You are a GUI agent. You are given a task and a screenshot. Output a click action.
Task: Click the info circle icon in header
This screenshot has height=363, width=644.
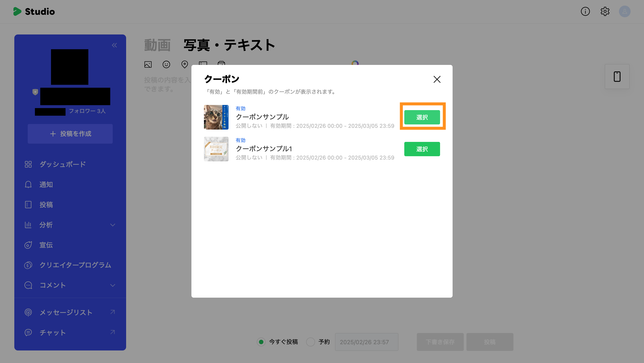tap(585, 11)
